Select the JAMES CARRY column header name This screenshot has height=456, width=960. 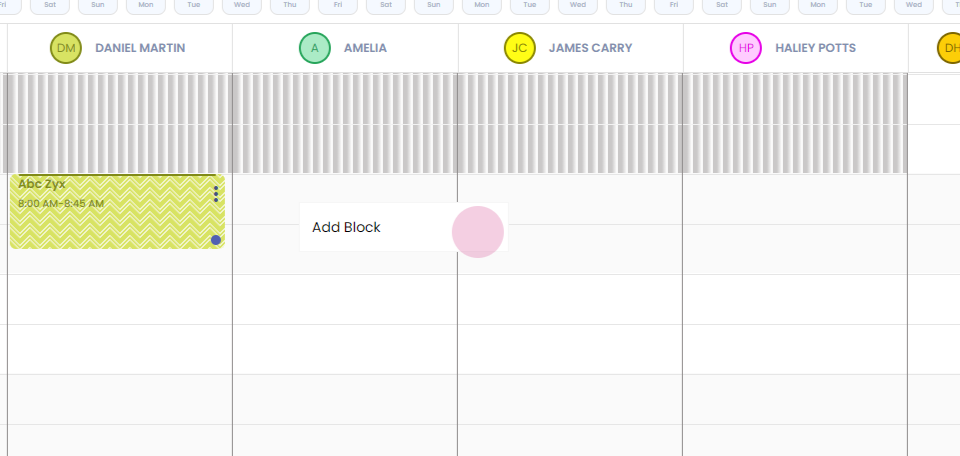591,48
